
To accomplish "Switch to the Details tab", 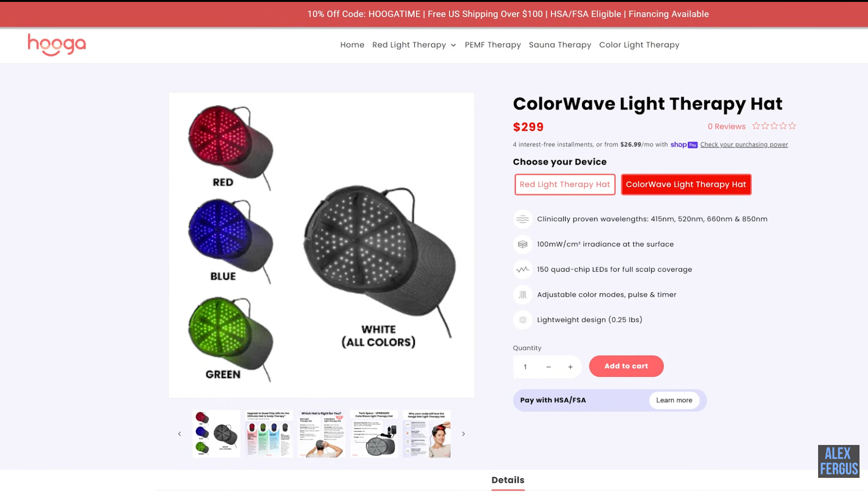I will (508, 480).
